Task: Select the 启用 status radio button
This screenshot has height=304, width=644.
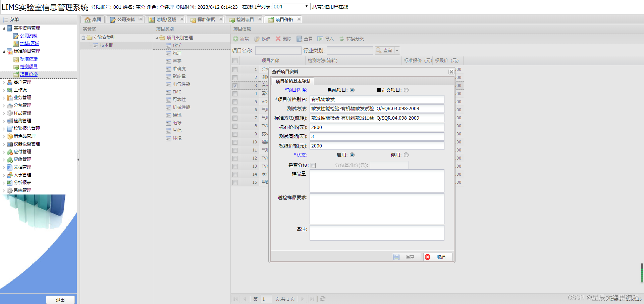Action: click(x=352, y=155)
